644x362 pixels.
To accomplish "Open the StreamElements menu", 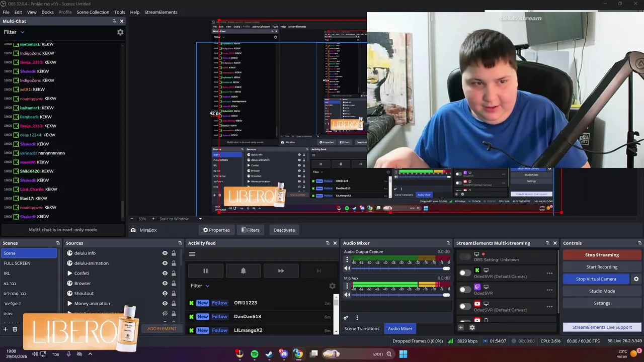I will click(161, 12).
